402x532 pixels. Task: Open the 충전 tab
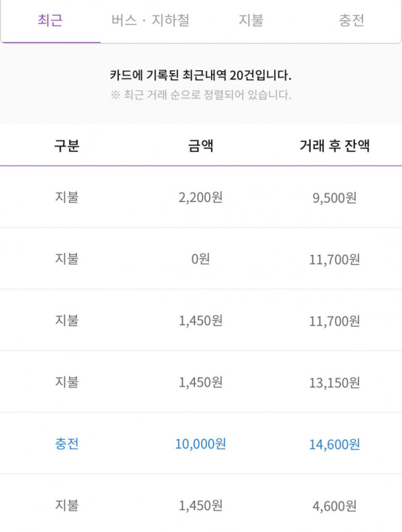click(x=351, y=20)
